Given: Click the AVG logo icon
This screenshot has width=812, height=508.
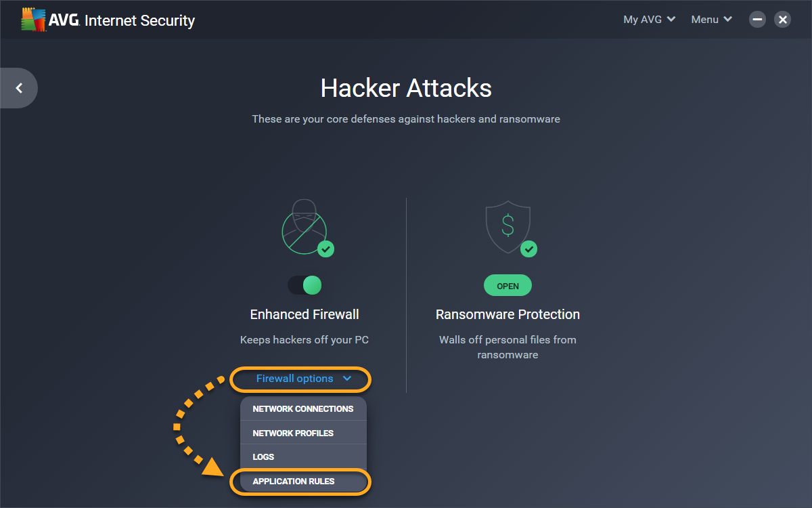Looking at the screenshot, I should [x=32, y=20].
